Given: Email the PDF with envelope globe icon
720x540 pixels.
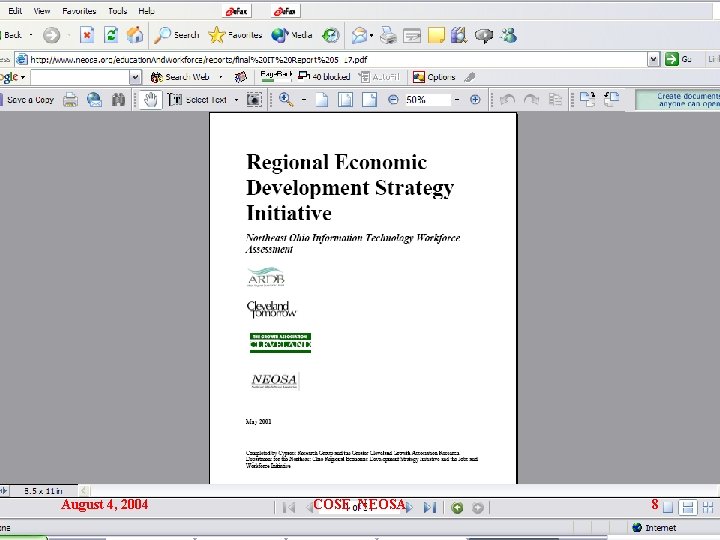Looking at the screenshot, I should (x=94, y=100).
